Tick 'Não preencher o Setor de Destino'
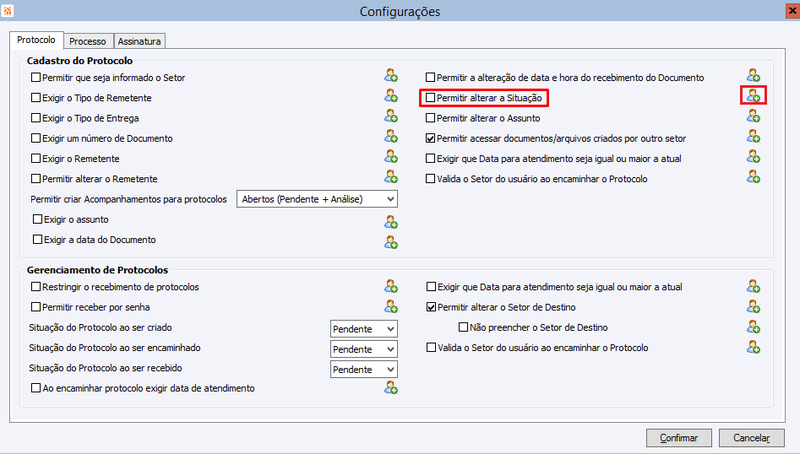Screen dimensions: 800x454 [463, 327]
